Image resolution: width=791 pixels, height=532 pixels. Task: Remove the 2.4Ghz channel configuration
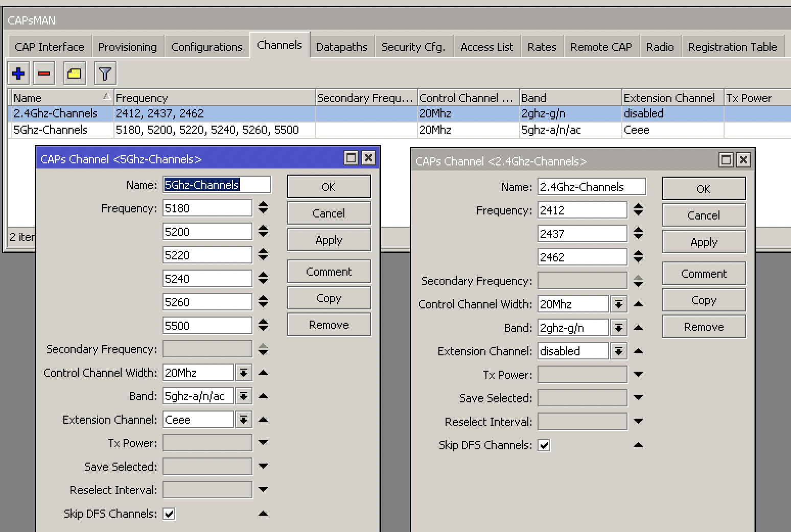click(704, 326)
